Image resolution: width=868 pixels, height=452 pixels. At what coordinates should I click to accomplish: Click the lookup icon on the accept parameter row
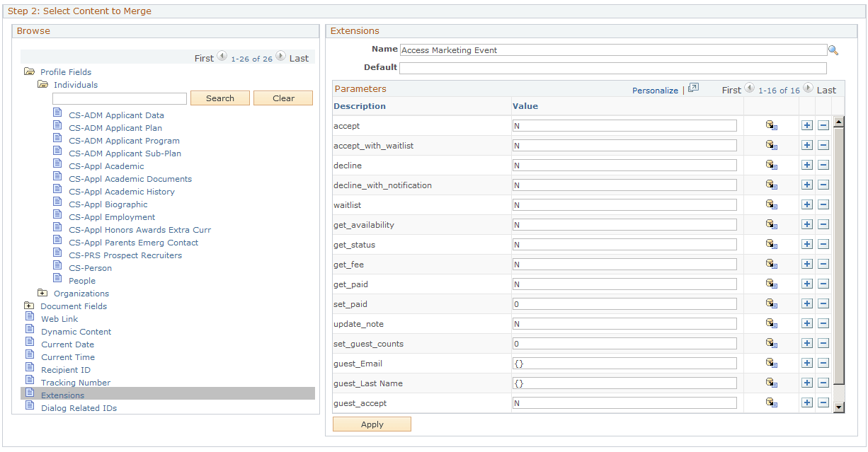pyautogui.click(x=772, y=125)
